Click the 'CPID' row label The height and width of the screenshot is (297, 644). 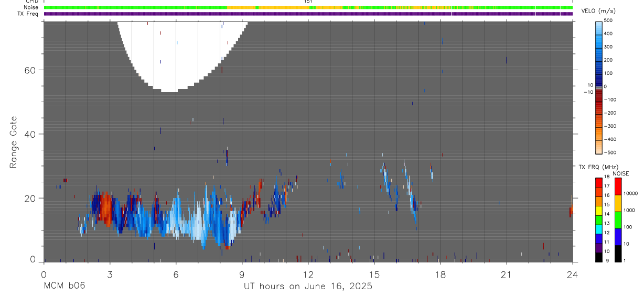(32, 2)
